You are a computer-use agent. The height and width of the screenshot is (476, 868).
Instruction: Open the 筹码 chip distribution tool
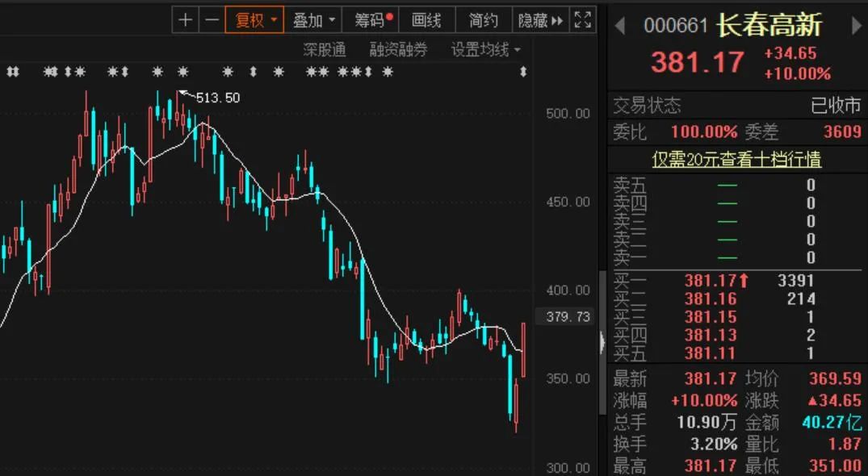click(x=368, y=19)
